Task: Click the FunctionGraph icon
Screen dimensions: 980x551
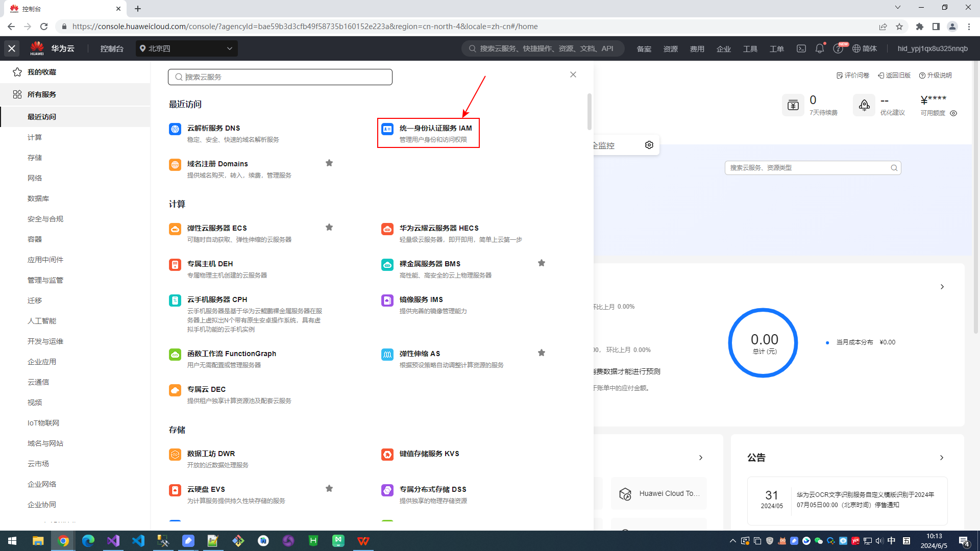Action: [x=175, y=355]
